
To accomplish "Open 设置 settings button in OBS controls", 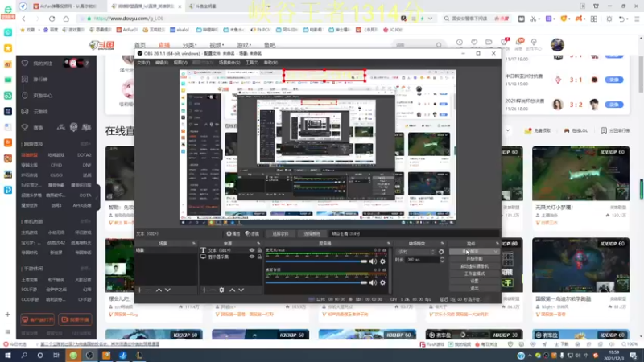I will pyautogui.click(x=474, y=281).
